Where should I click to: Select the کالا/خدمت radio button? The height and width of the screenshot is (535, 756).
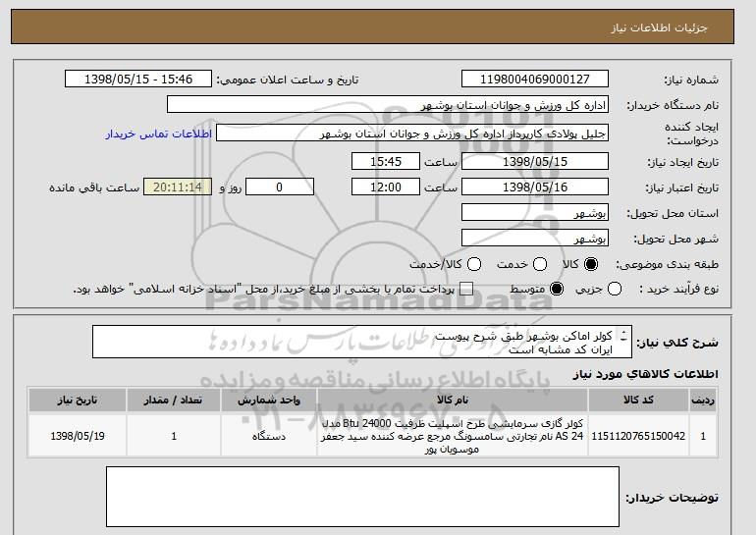point(474,264)
